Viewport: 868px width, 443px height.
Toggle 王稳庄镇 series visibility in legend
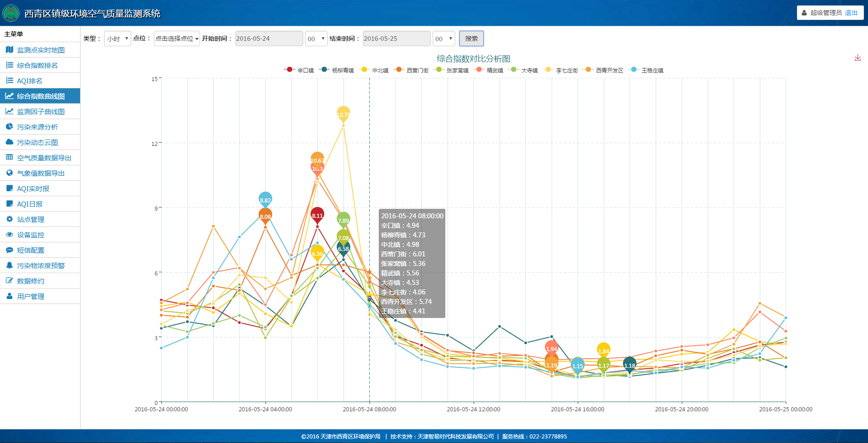pos(647,70)
